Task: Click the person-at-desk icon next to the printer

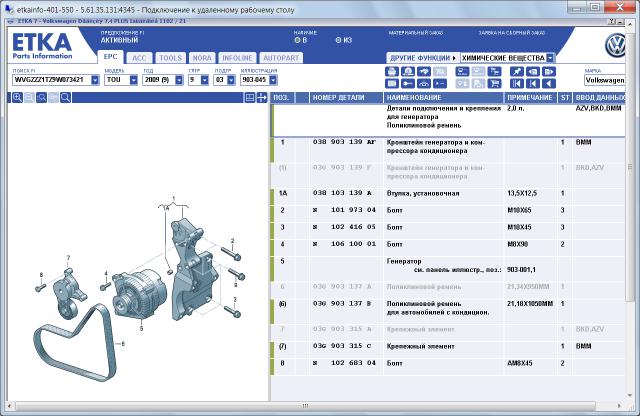Action: (x=408, y=71)
